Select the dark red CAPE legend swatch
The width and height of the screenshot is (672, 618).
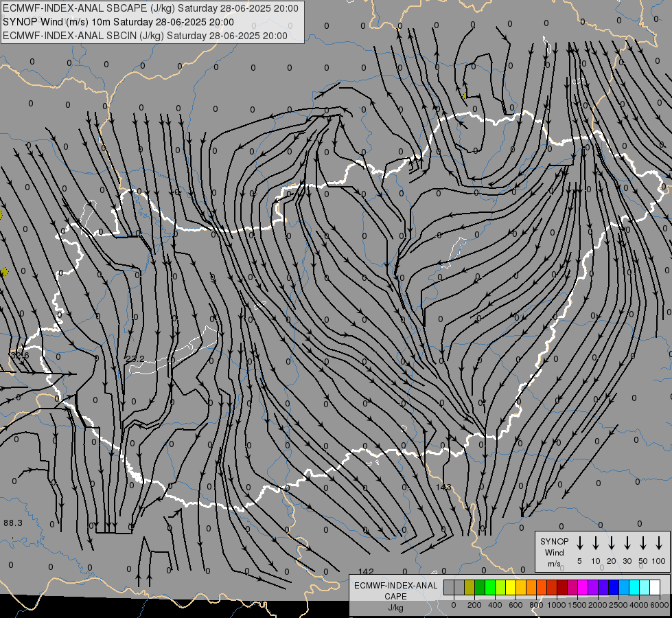(x=562, y=587)
